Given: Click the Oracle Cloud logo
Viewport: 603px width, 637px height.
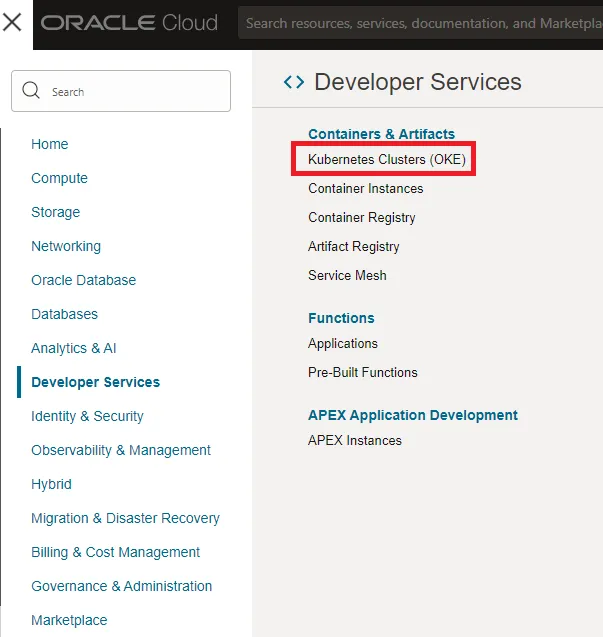Looking at the screenshot, I should (129, 23).
